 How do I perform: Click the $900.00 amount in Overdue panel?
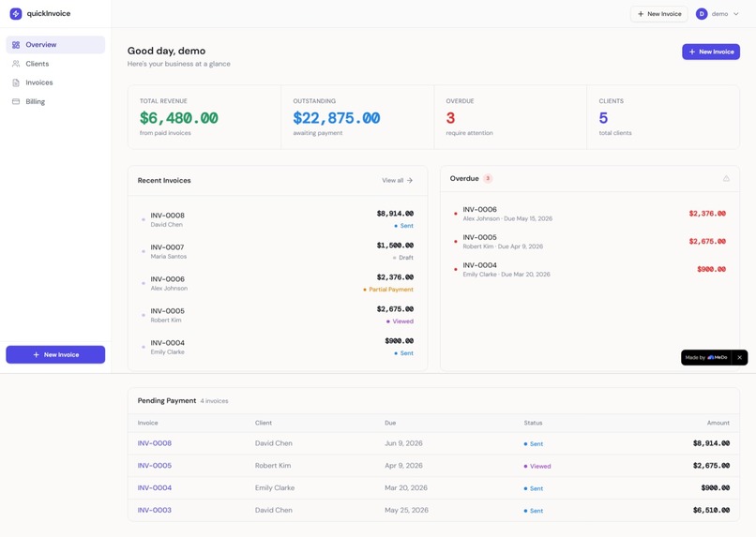point(711,269)
